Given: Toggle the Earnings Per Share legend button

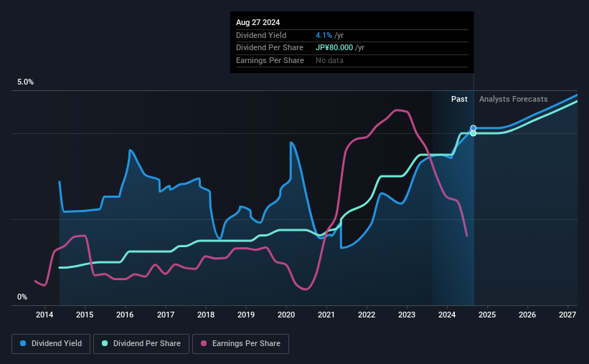Looking at the screenshot, I should [240, 344].
